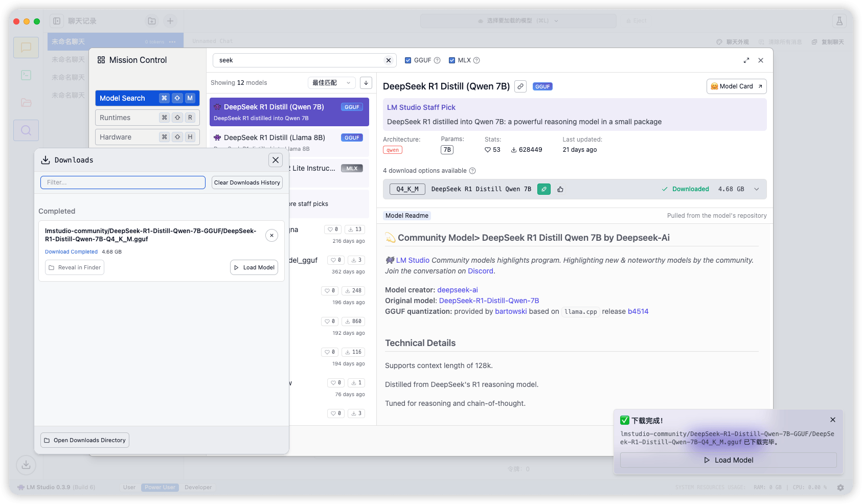The image size is (862, 504).
Task: Open the Discord link
Action: coord(481,271)
